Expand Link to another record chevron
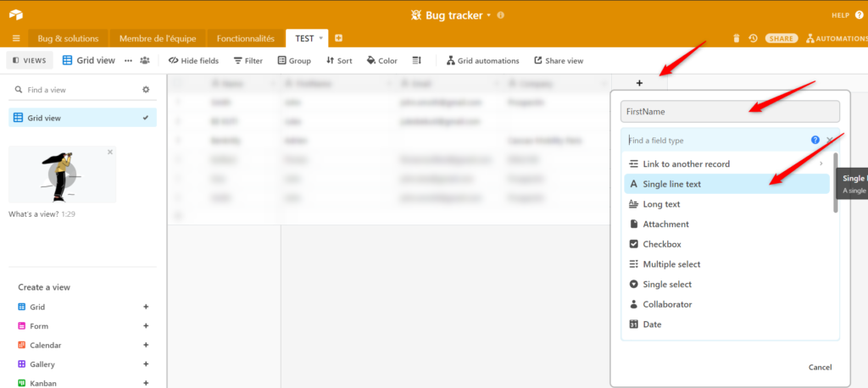The height and width of the screenshot is (388, 868). pyautogui.click(x=821, y=164)
